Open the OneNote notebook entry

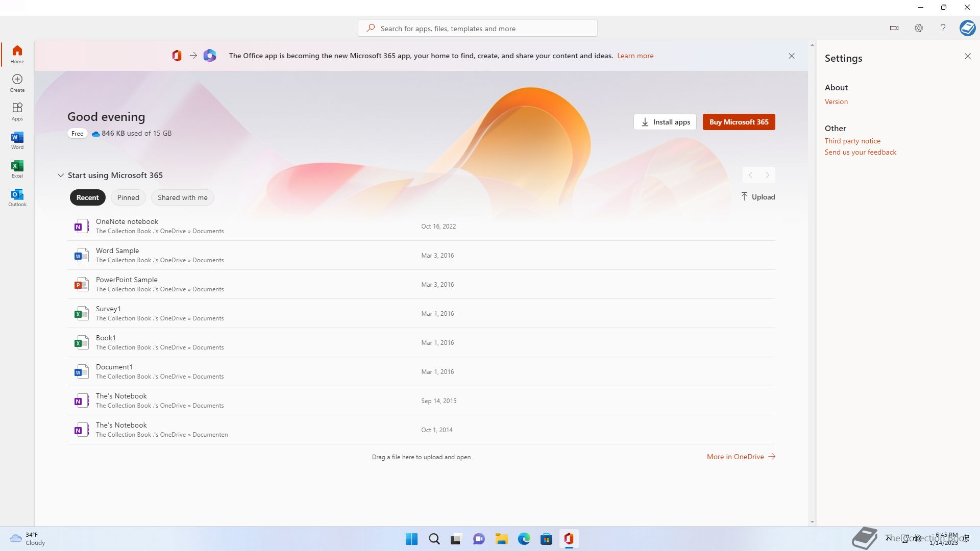click(421, 226)
